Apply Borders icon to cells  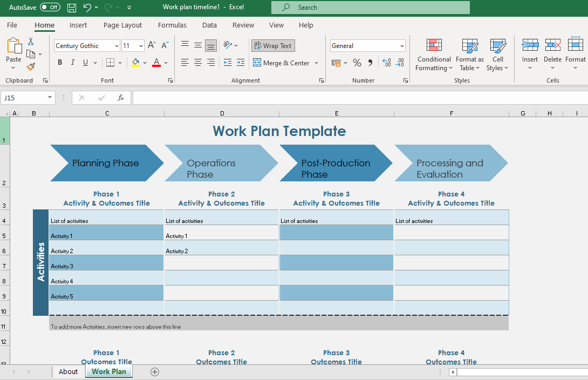click(x=110, y=63)
